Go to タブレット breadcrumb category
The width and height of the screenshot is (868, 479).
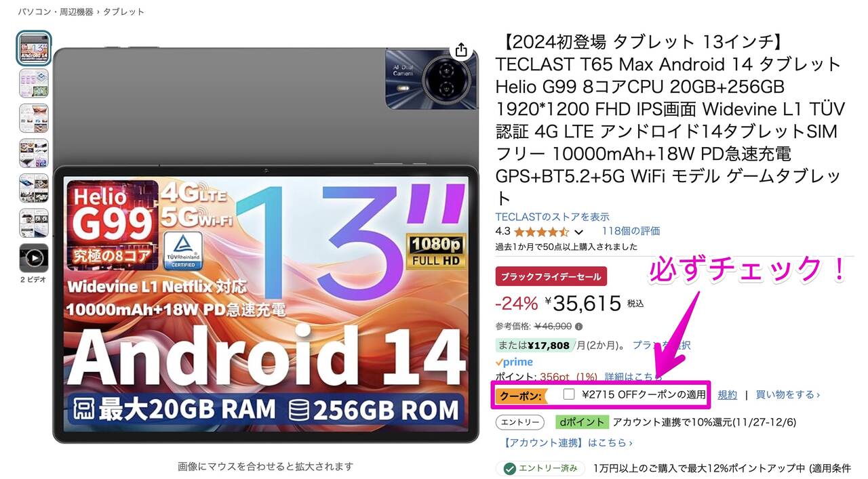click(123, 12)
